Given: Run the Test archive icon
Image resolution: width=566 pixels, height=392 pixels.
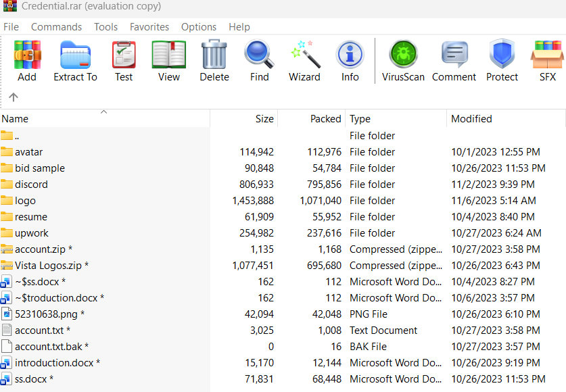Looking at the screenshot, I should pyautogui.click(x=124, y=54).
